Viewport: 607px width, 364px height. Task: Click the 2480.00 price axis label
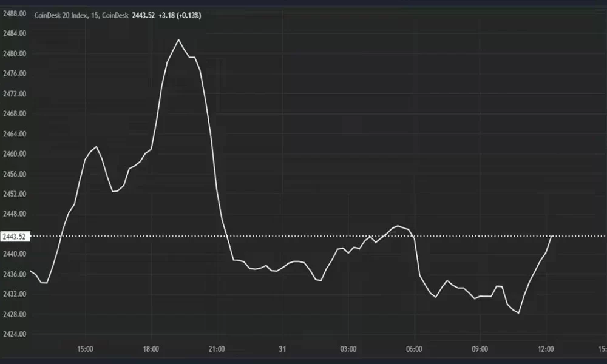[15, 53]
